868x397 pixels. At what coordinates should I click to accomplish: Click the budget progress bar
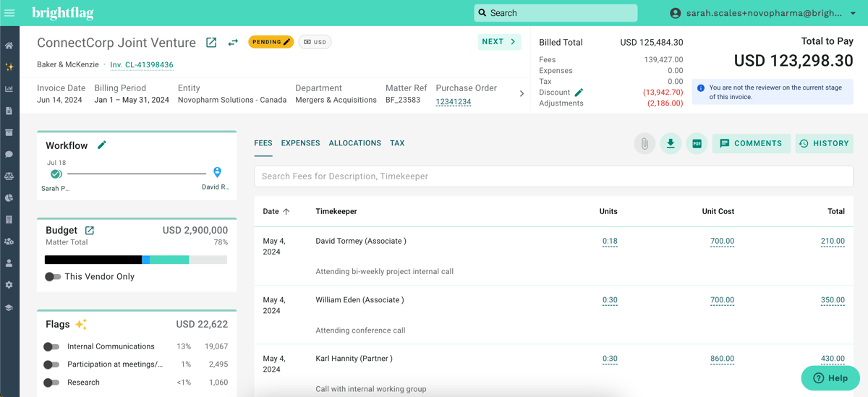coord(136,260)
